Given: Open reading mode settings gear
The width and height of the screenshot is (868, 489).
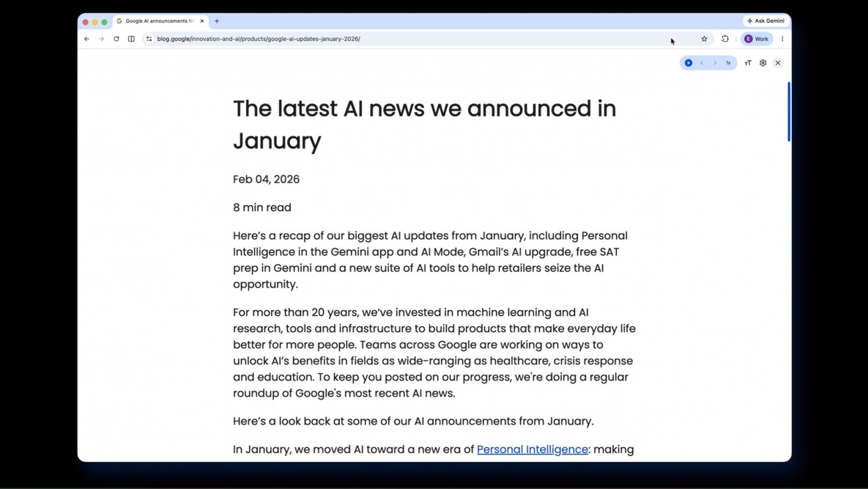Looking at the screenshot, I should [x=763, y=63].
